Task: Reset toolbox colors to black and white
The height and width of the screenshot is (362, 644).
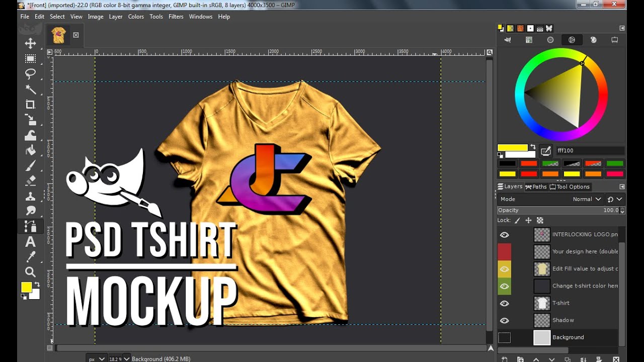Action: click(x=24, y=297)
